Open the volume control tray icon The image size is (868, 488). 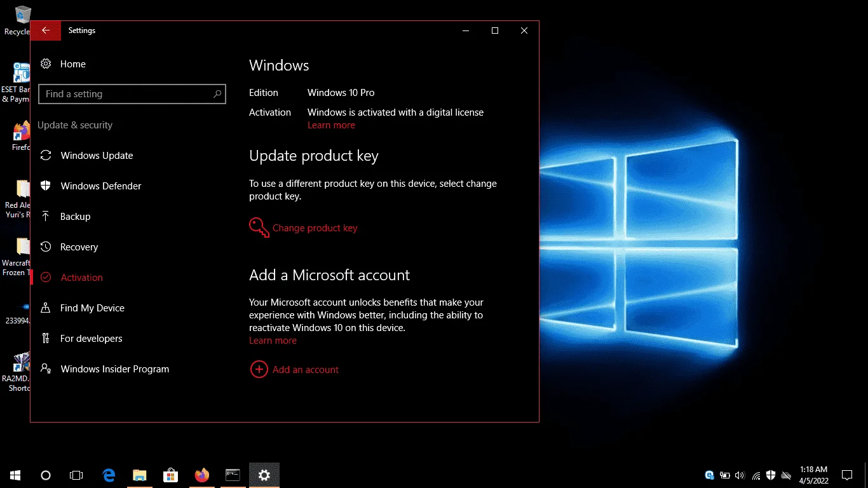[740, 475]
